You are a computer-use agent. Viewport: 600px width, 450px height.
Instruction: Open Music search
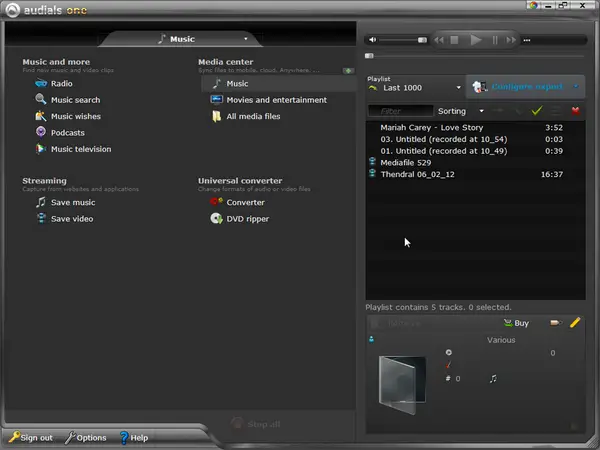pos(68,100)
